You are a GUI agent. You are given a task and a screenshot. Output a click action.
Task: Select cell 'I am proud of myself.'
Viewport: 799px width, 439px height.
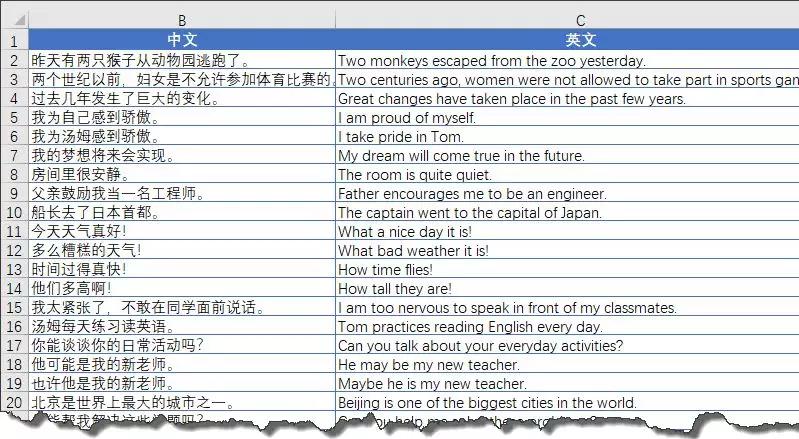pos(567,117)
